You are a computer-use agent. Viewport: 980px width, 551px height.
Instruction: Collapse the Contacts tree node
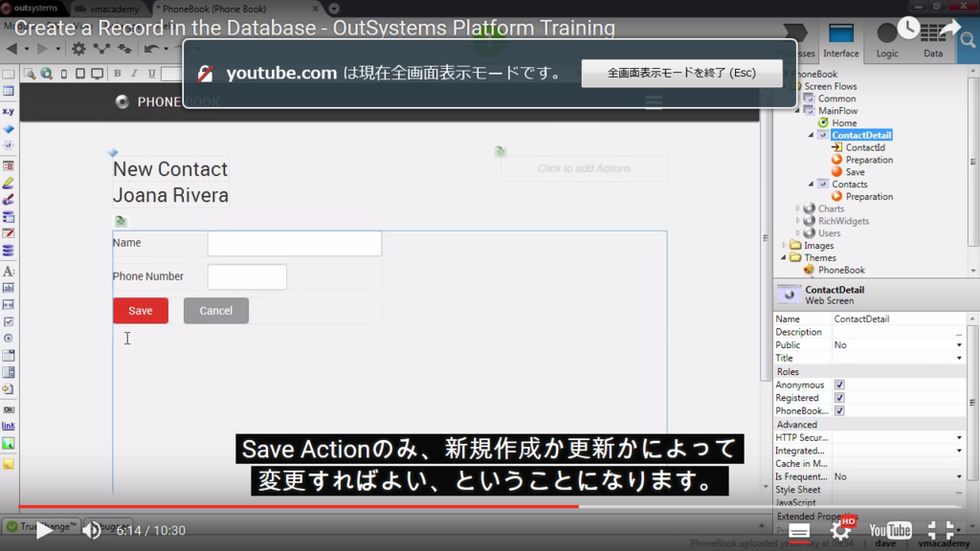(812, 185)
